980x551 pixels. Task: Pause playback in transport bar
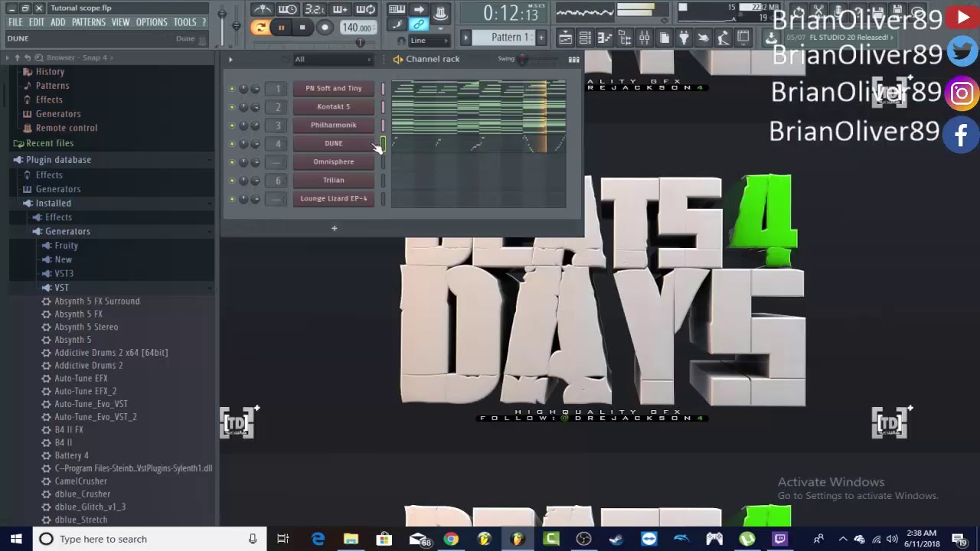(281, 28)
